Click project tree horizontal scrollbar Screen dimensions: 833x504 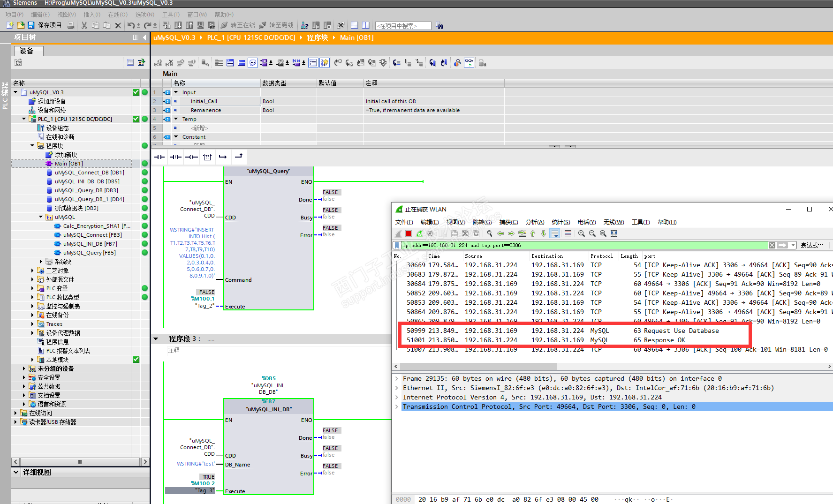click(80, 462)
